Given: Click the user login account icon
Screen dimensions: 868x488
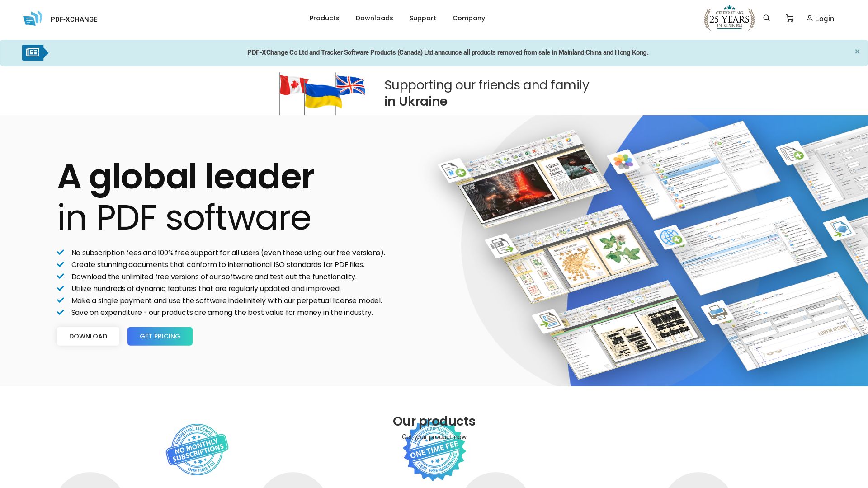Looking at the screenshot, I should (809, 19).
